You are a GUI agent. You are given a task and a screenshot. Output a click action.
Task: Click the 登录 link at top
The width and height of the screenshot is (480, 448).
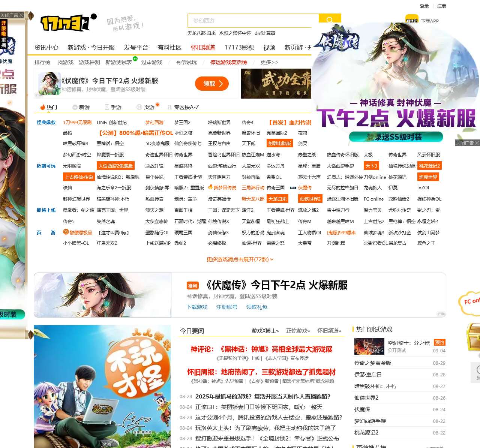(x=424, y=6)
